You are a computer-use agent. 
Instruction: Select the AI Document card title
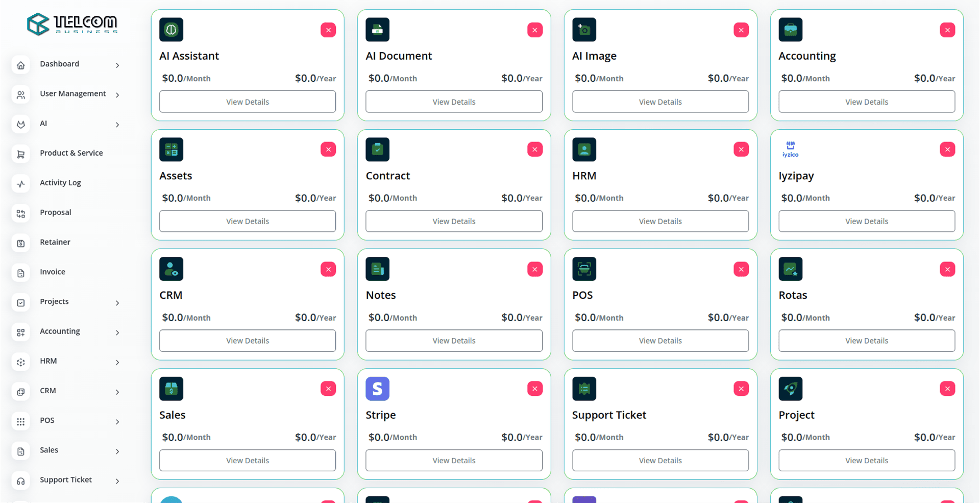pos(399,56)
